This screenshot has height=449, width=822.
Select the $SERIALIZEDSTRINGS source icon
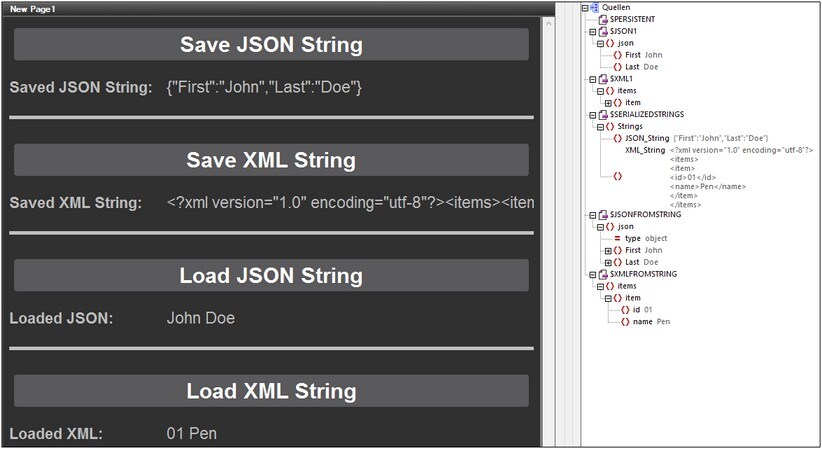[x=602, y=114]
